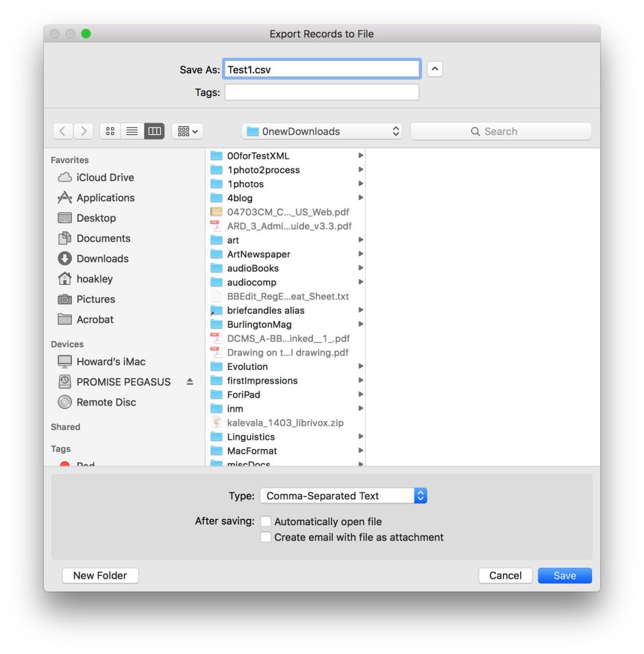This screenshot has width=644, height=654.
Task: Open the audioBooks folder
Action: tap(253, 268)
